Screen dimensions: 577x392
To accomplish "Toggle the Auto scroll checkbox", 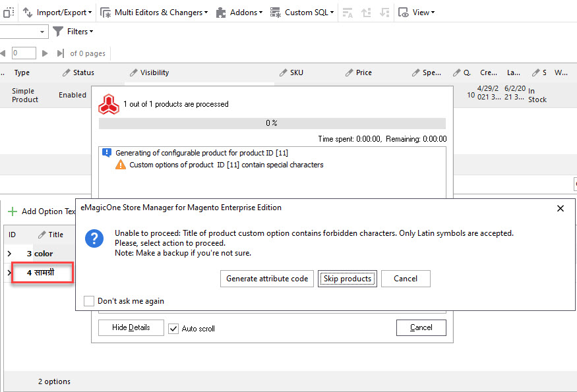I will pyautogui.click(x=173, y=328).
